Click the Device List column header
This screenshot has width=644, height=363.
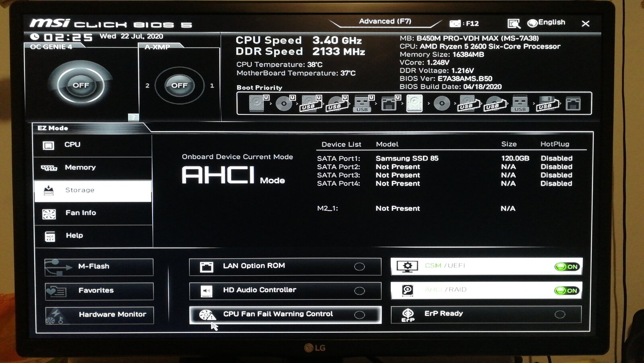341,144
